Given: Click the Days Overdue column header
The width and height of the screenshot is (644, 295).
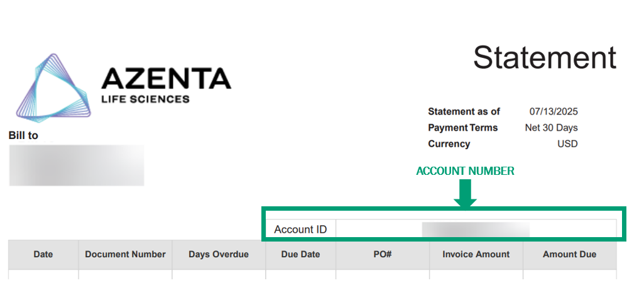Looking at the screenshot, I should (219, 254).
